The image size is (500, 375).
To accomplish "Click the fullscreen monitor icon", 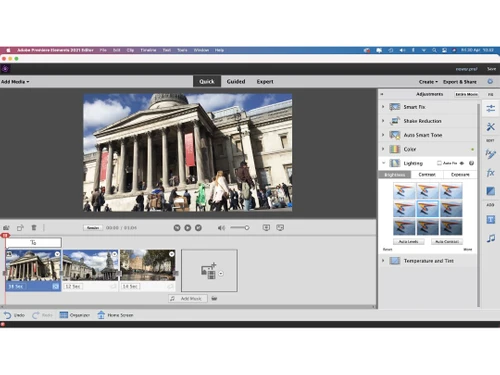I will (280, 228).
